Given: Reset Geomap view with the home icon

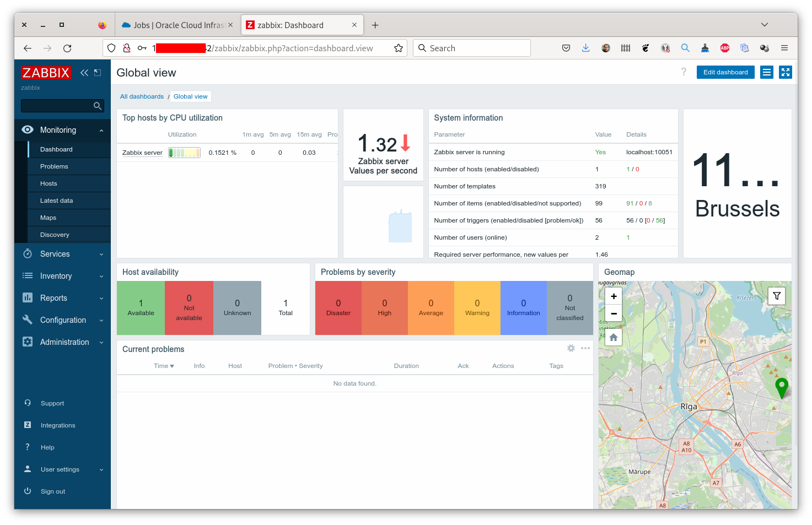Looking at the screenshot, I should [613, 337].
